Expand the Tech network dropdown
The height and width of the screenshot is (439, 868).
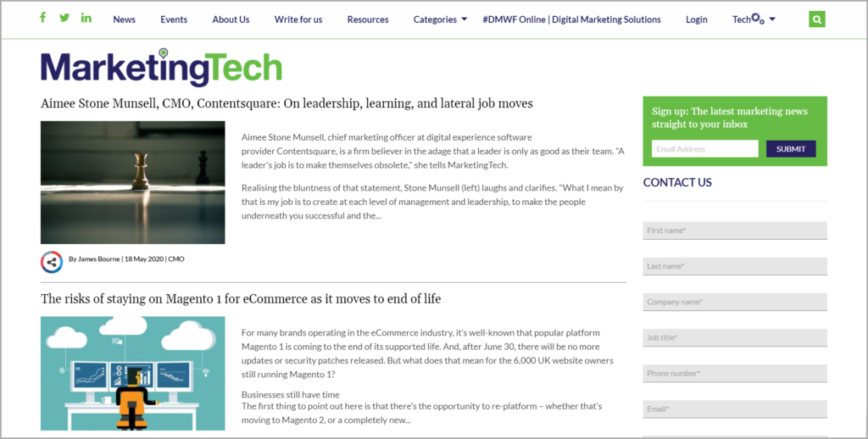[x=754, y=19]
